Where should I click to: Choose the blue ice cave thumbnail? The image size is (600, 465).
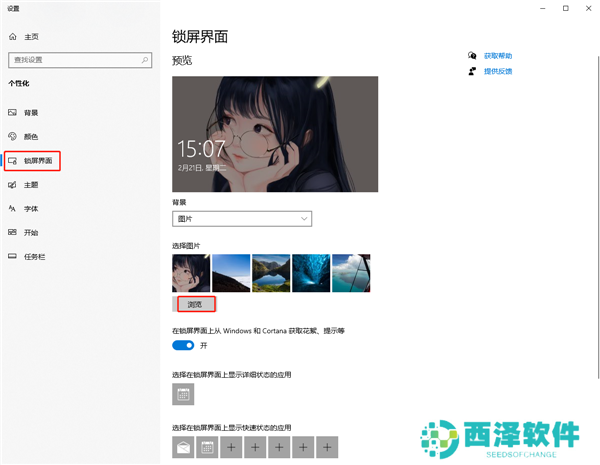(311, 273)
